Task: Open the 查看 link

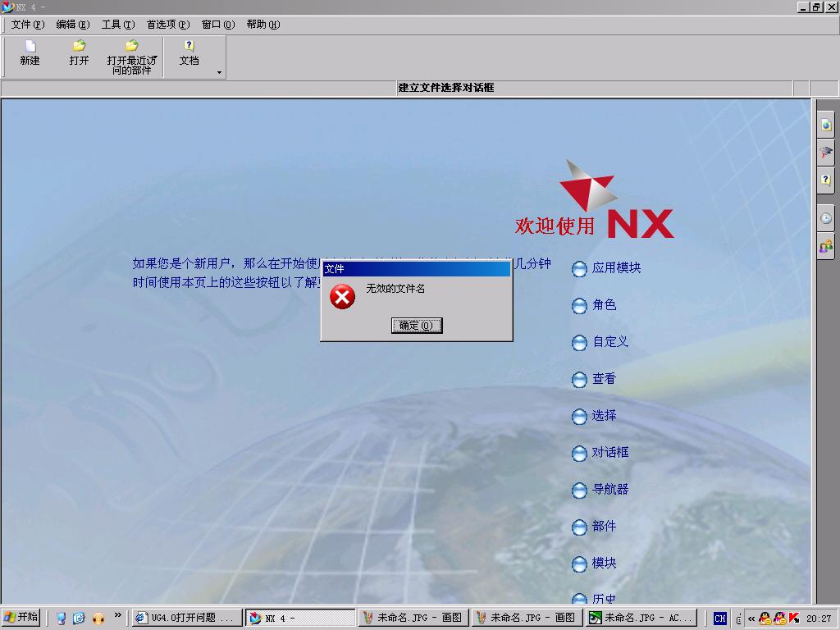Action: coord(605,379)
